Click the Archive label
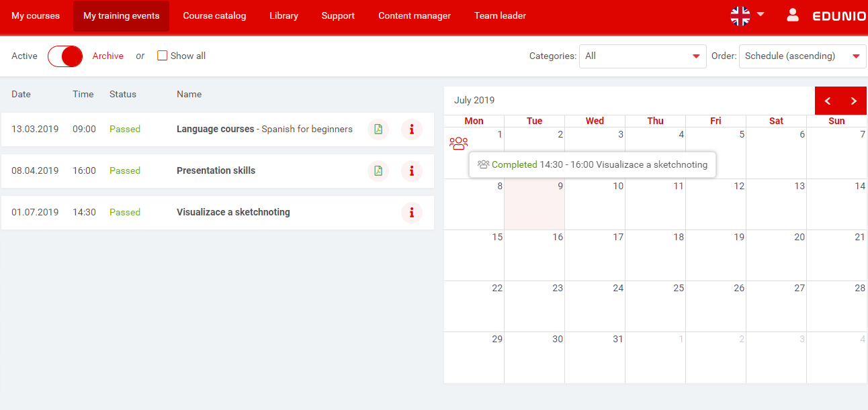 point(108,56)
